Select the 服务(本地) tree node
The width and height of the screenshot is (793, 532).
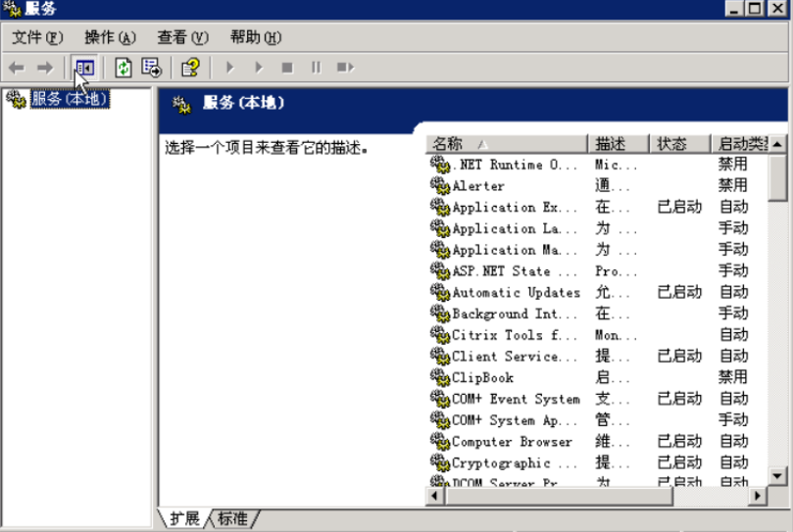coord(70,99)
